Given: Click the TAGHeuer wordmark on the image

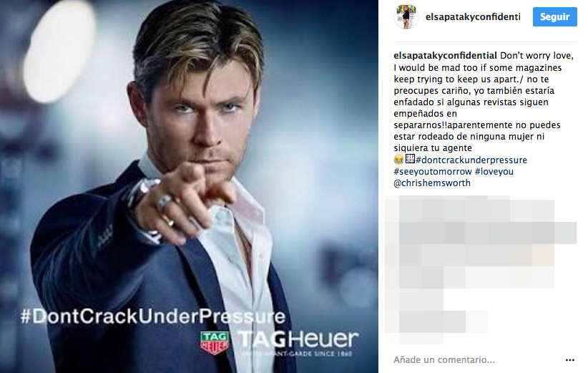Looking at the screenshot, I should pyautogui.click(x=298, y=339).
